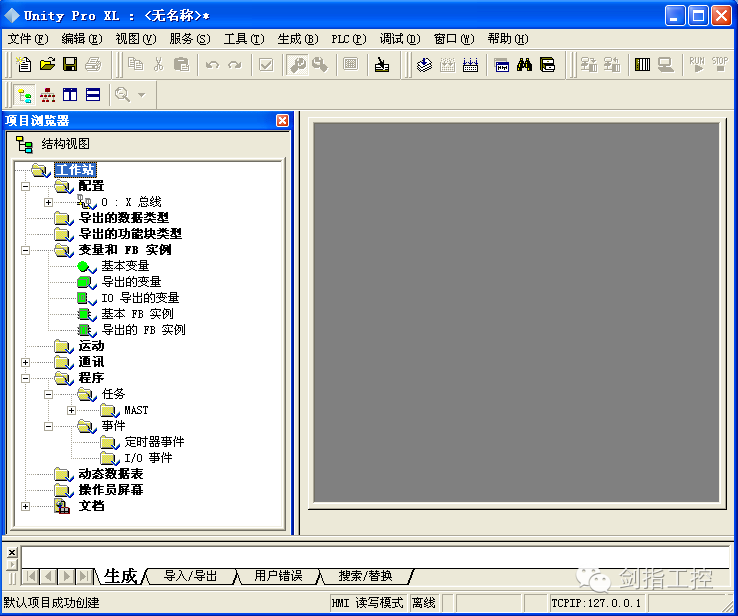Select the 工作站 root node
The height and width of the screenshot is (616, 738).
(x=75, y=170)
